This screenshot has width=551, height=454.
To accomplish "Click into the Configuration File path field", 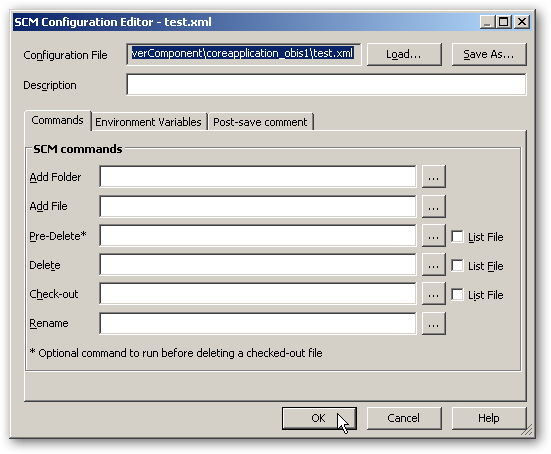I will pos(244,54).
